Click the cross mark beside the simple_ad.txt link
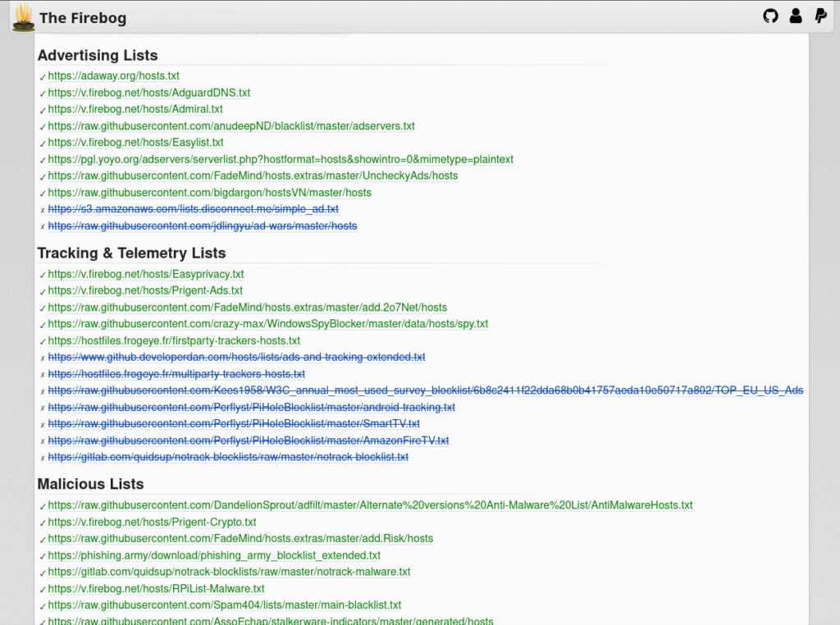This screenshot has width=840, height=625. 43,210
